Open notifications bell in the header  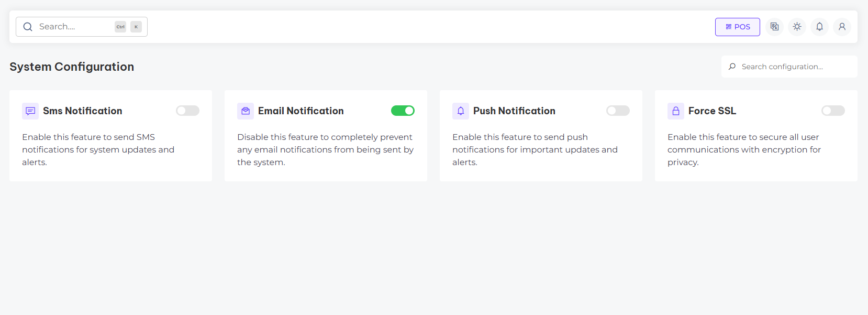pos(819,27)
